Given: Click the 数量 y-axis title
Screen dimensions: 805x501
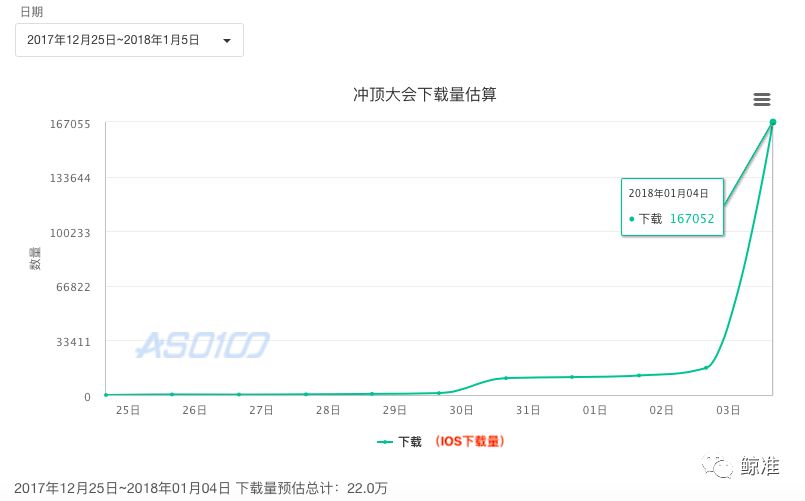Looking at the screenshot, I should 35,258.
